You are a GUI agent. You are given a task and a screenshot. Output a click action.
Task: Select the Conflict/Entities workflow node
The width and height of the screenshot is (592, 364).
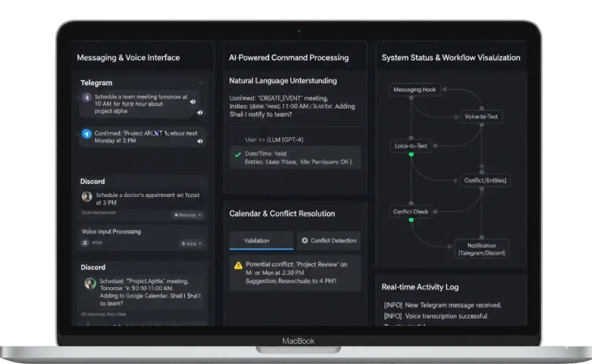pos(485,181)
